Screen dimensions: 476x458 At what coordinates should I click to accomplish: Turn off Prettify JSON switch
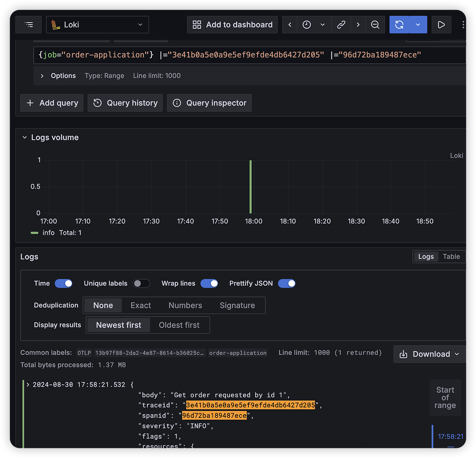click(x=287, y=283)
